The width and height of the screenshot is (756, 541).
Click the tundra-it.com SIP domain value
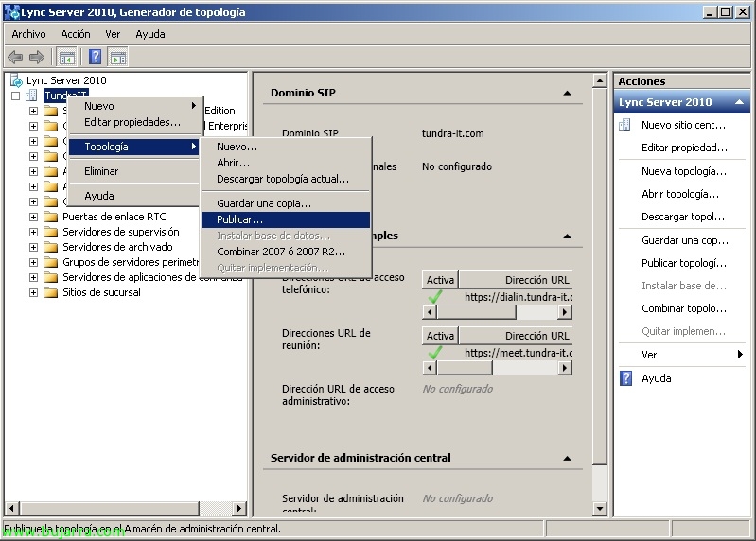pyautogui.click(x=452, y=133)
